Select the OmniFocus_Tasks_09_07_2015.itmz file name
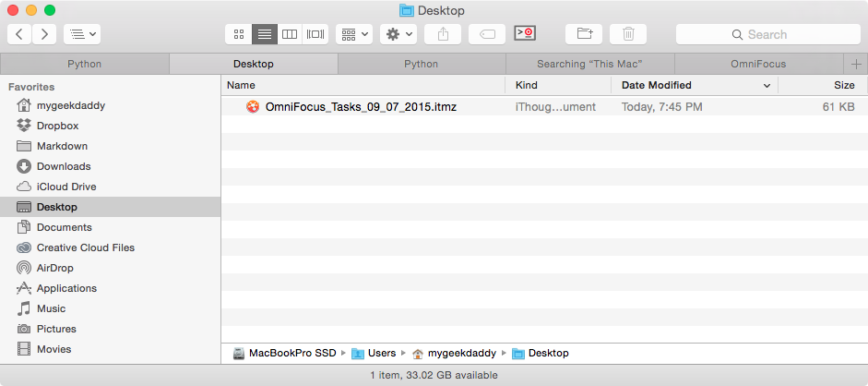Image resolution: width=868 pixels, height=386 pixels. [361, 107]
